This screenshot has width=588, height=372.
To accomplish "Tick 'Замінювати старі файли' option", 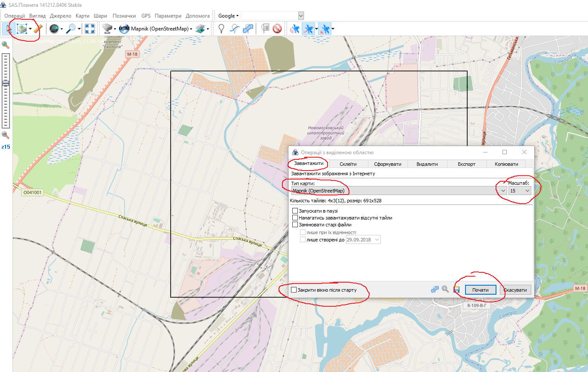I will click(x=295, y=224).
